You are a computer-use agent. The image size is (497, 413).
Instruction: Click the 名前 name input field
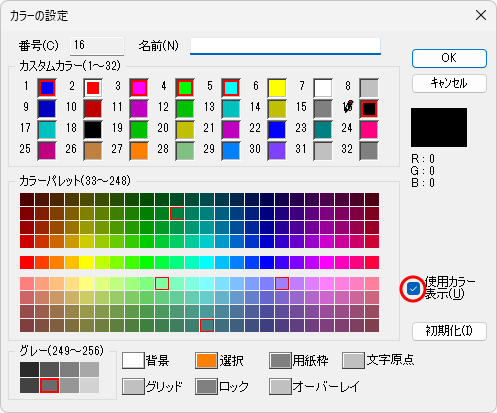[x=285, y=46]
